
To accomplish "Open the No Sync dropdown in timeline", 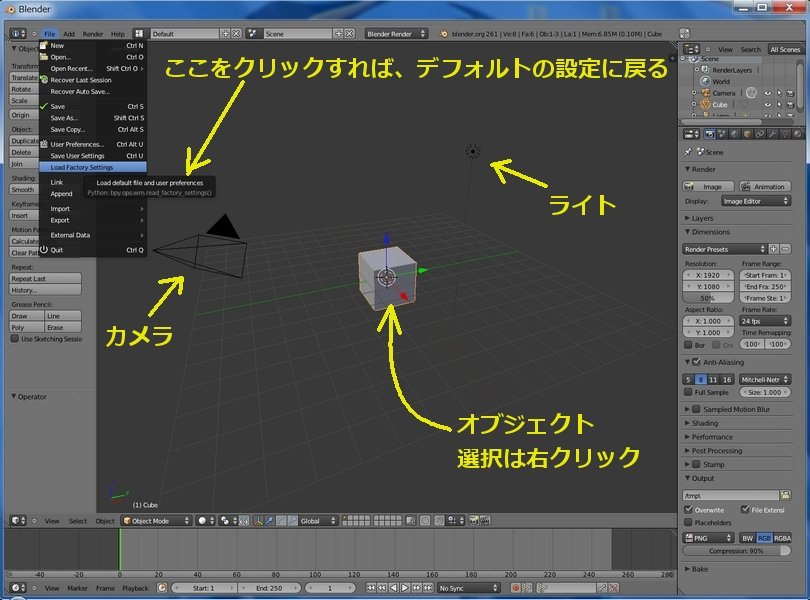I will pos(468,588).
